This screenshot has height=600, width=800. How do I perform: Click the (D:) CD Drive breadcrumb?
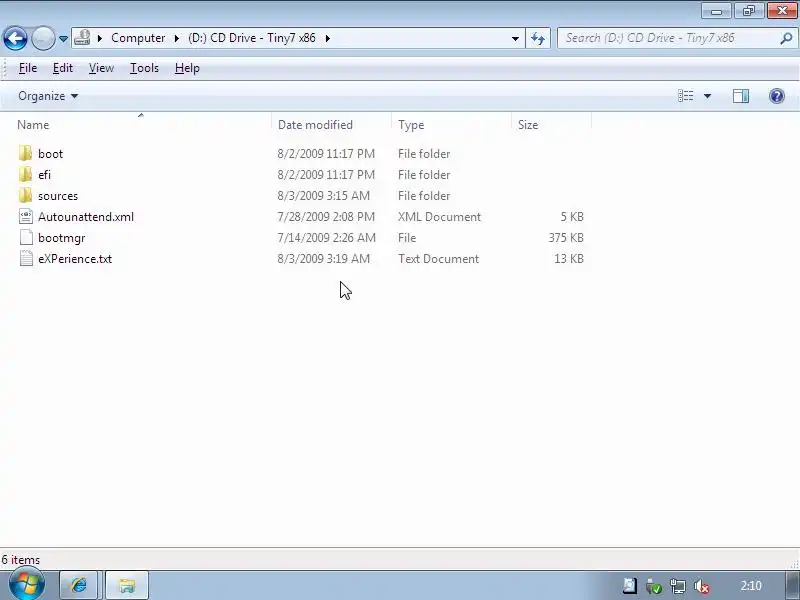(252, 38)
